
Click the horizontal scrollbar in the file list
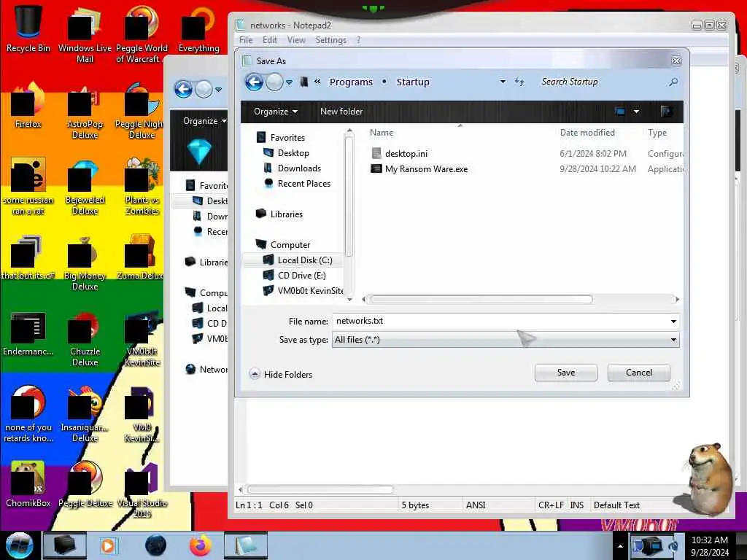click(x=481, y=299)
